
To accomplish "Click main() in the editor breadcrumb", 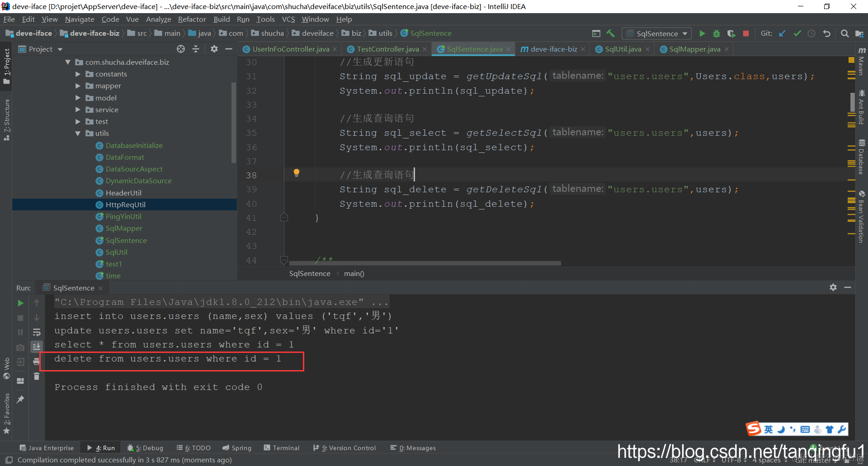I will point(354,273).
